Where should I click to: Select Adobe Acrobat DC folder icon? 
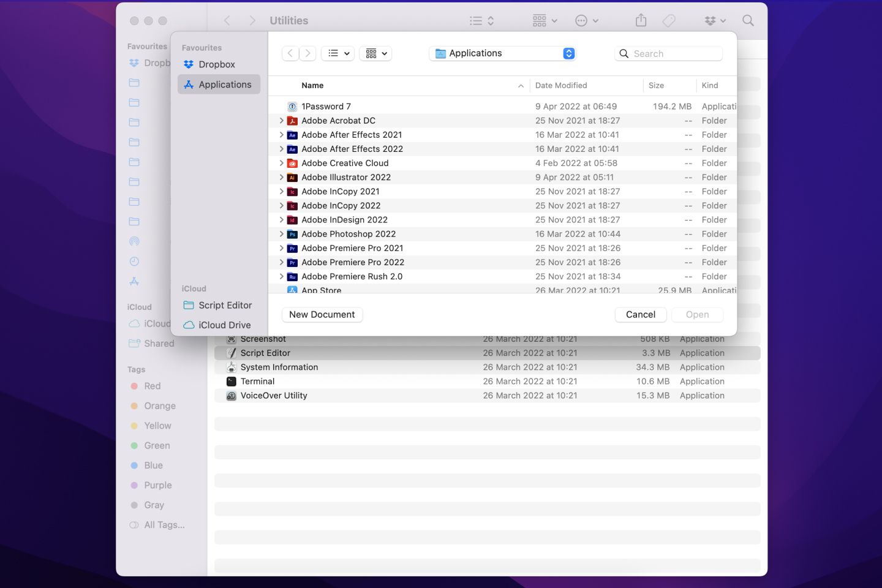[x=292, y=121]
